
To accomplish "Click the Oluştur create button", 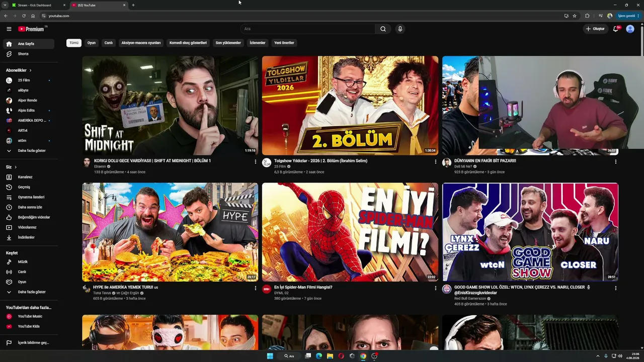I will pyautogui.click(x=595, y=29).
